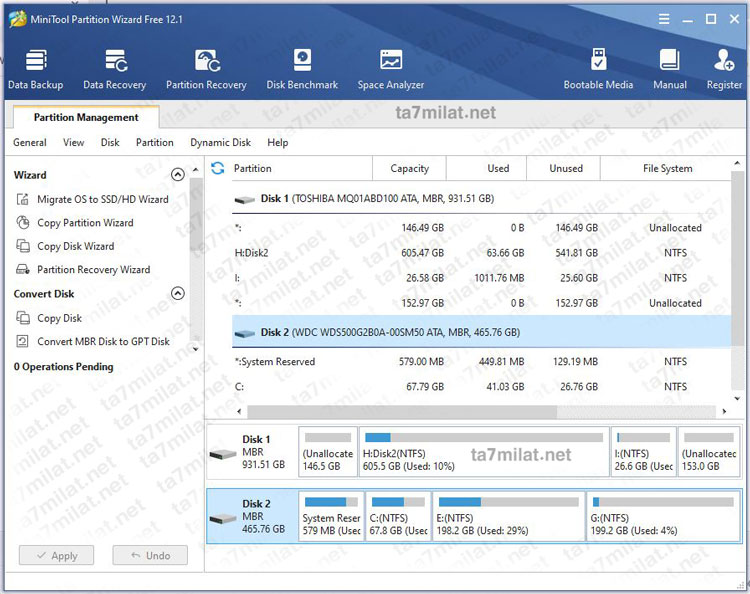
Task: Launch Copy Partition Wizard
Action: [x=75, y=222]
